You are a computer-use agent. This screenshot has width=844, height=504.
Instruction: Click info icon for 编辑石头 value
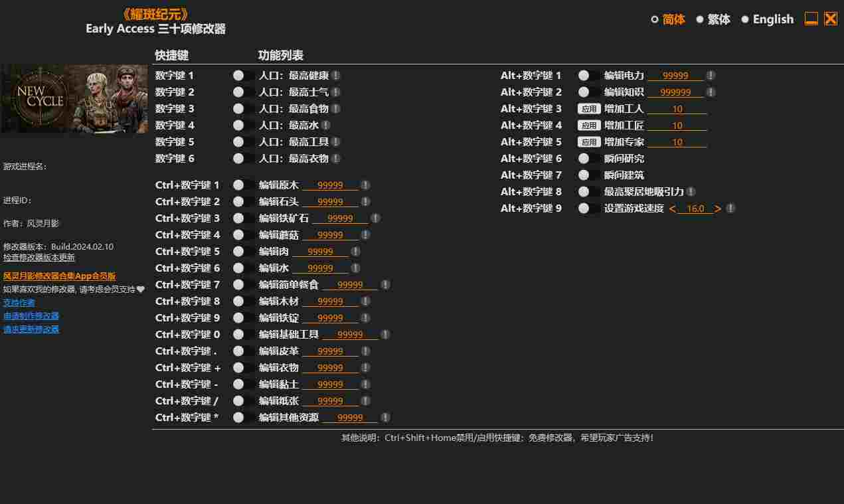[x=365, y=202]
